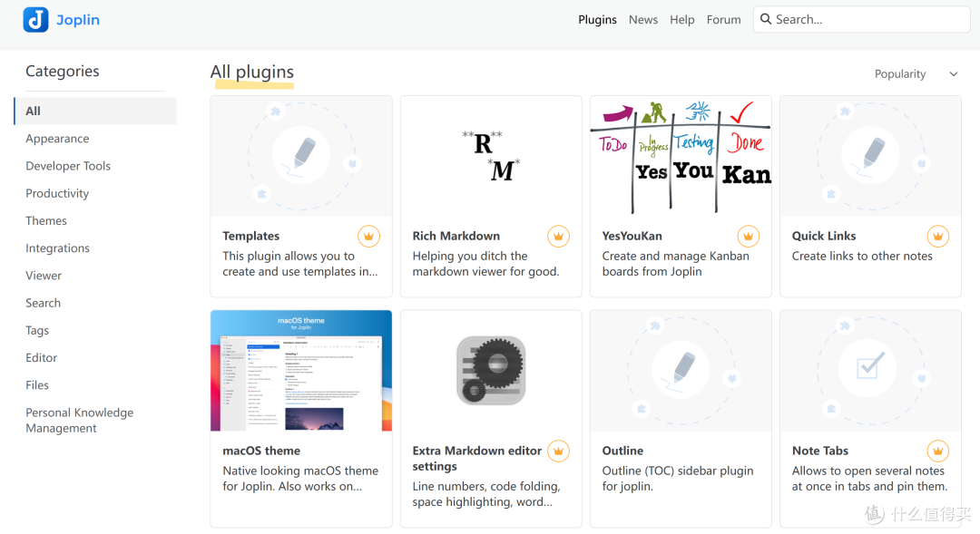Click crown badge on Extra Markdown editor settings
Screen dimensions: 980x534
[x=558, y=451]
